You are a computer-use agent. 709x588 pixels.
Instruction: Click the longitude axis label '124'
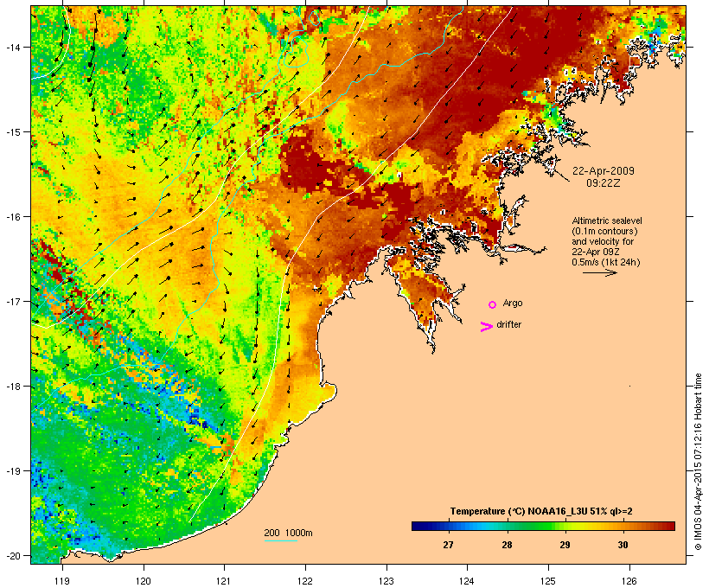(467, 581)
